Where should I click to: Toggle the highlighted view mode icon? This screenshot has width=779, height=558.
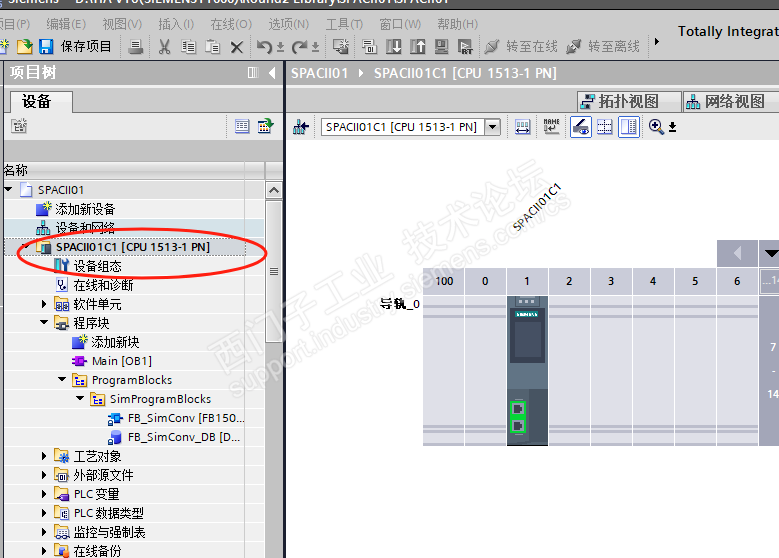pyautogui.click(x=580, y=127)
